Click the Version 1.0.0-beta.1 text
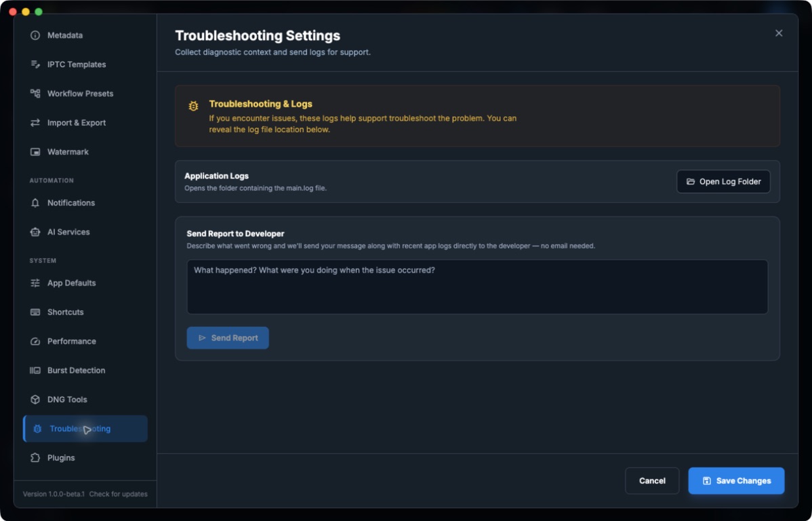Image resolution: width=812 pixels, height=521 pixels. pos(54,494)
